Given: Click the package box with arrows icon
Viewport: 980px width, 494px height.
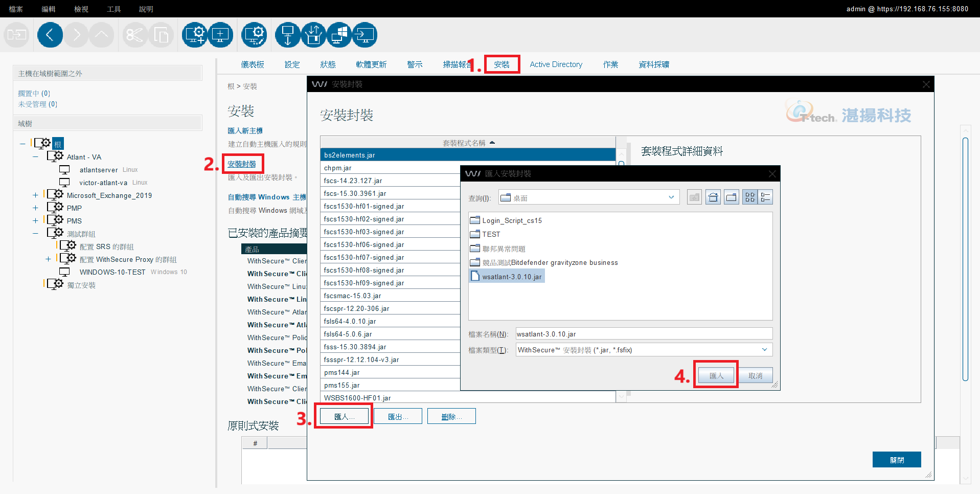Looking at the screenshot, I should [x=313, y=35].
